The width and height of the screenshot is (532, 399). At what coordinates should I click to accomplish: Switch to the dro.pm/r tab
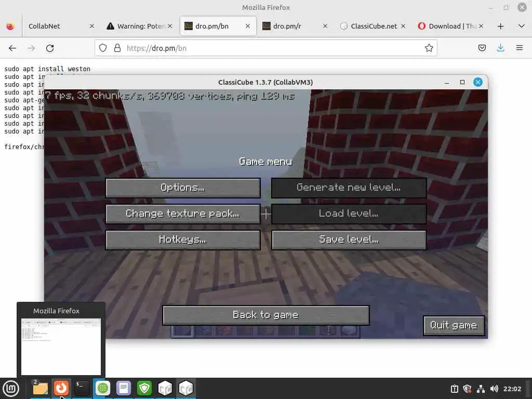[x=288, y=26]
